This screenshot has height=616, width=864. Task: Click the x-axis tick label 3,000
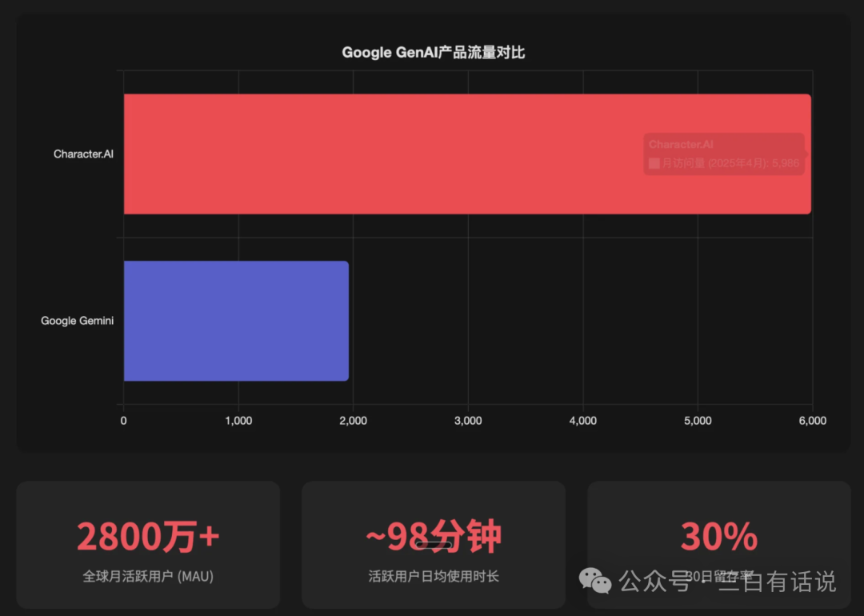click(x=468, y=421)
